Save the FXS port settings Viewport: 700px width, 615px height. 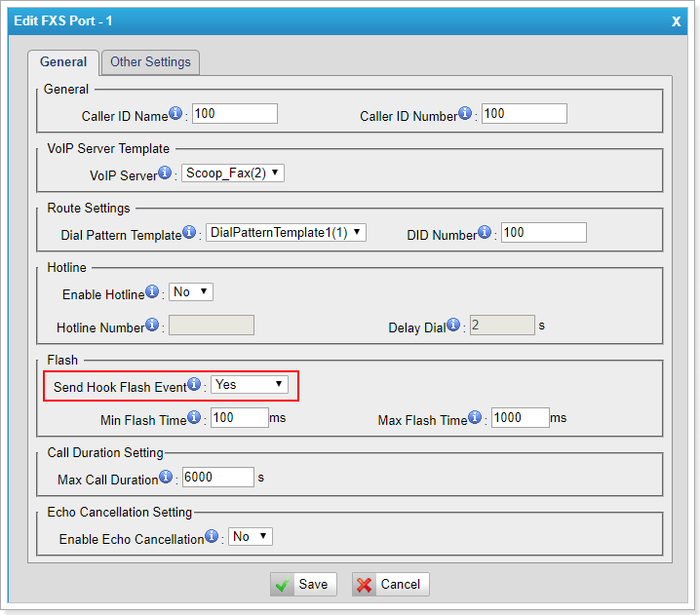pyautogui.click(x=303, y=584)
